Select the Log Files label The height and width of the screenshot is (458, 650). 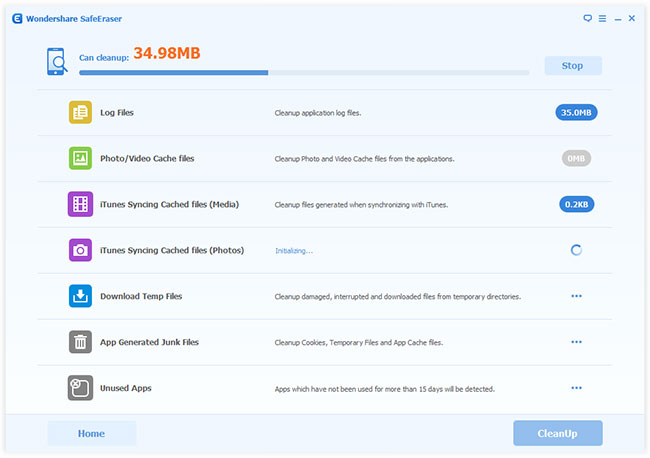117,112
